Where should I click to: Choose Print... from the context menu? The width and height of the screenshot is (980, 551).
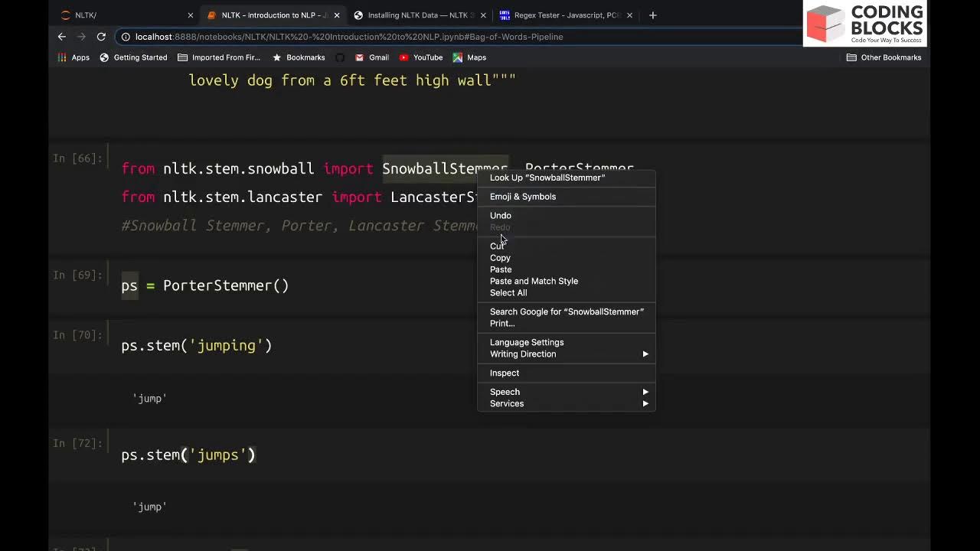567,323
